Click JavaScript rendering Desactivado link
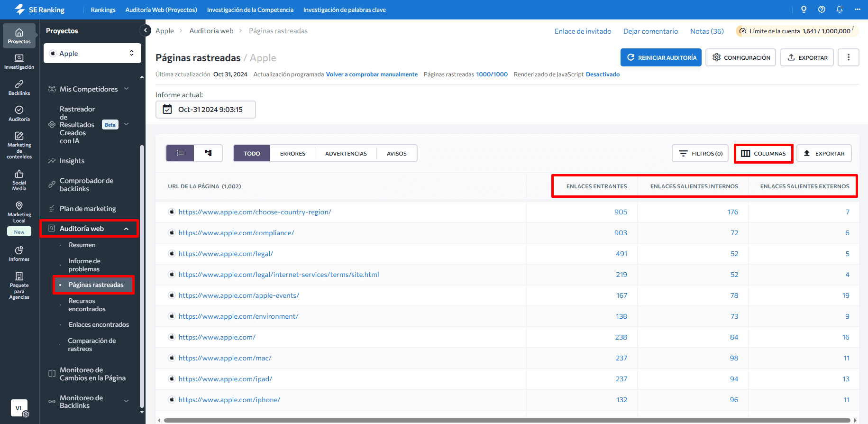This screenshot has width=868, height=424. coord(603,74)
